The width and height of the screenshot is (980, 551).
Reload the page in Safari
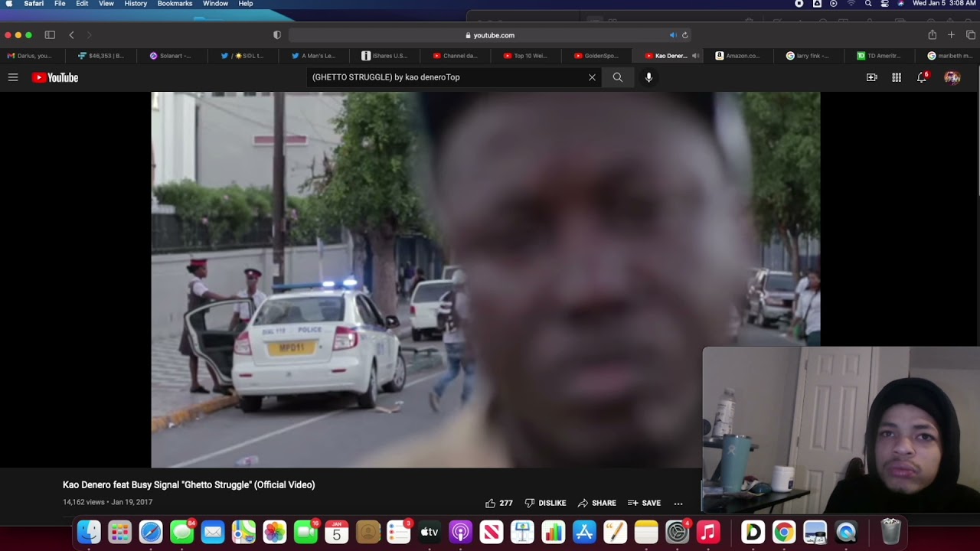pyautogui.click(x=684, y=35)
